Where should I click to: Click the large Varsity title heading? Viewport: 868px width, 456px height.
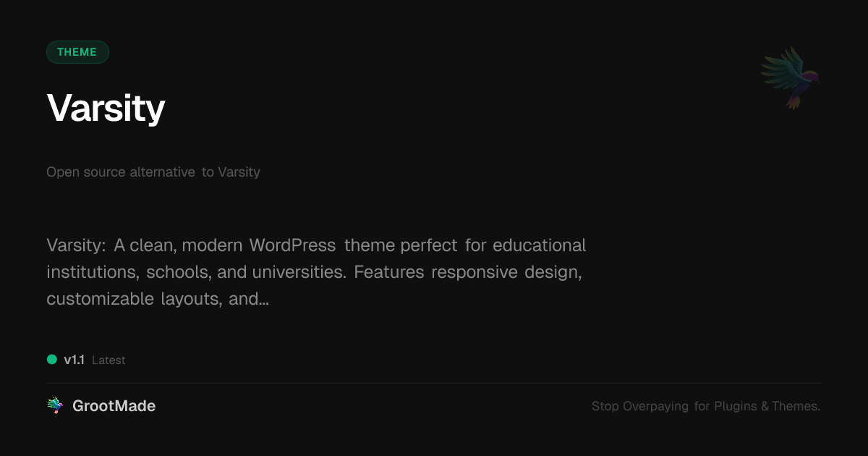tap(106, 109)
